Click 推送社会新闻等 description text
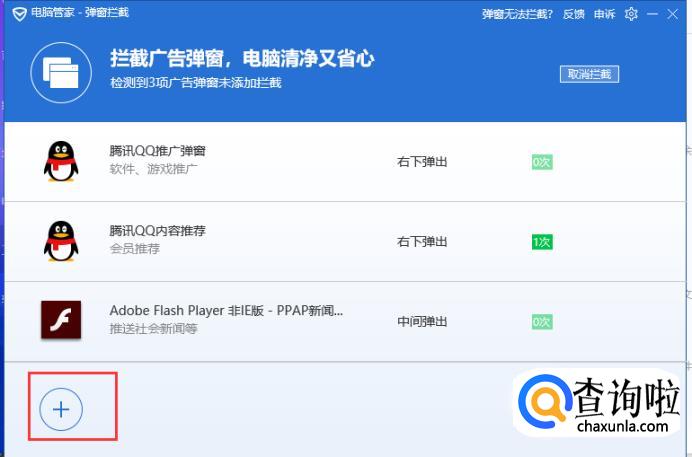Image resolution: width=692 pixels, height=457 pixels. 153,329
